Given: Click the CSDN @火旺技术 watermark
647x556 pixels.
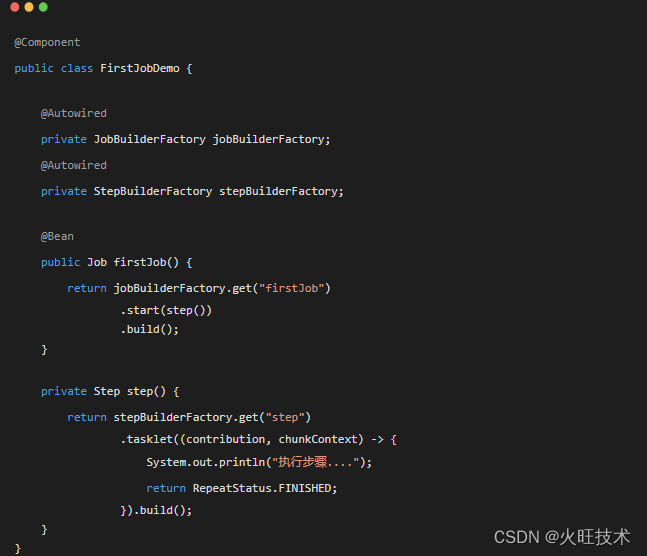Looking at the screenshot, I should [562, 537].
